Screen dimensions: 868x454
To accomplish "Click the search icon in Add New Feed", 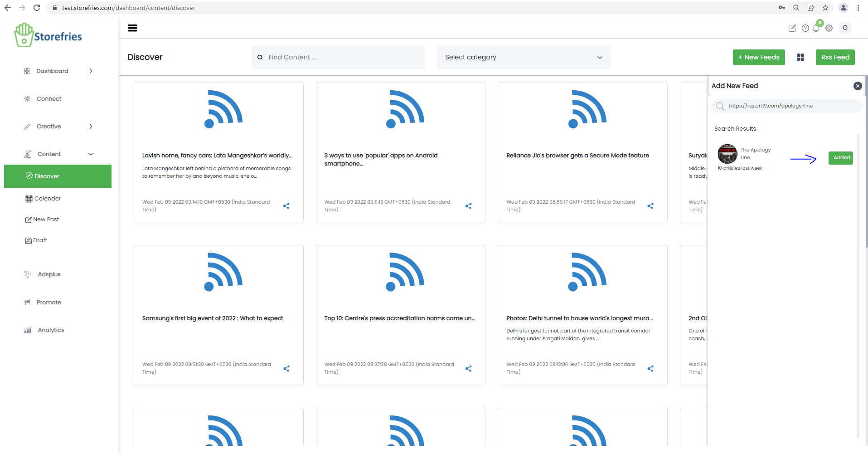I will (720, 106).
